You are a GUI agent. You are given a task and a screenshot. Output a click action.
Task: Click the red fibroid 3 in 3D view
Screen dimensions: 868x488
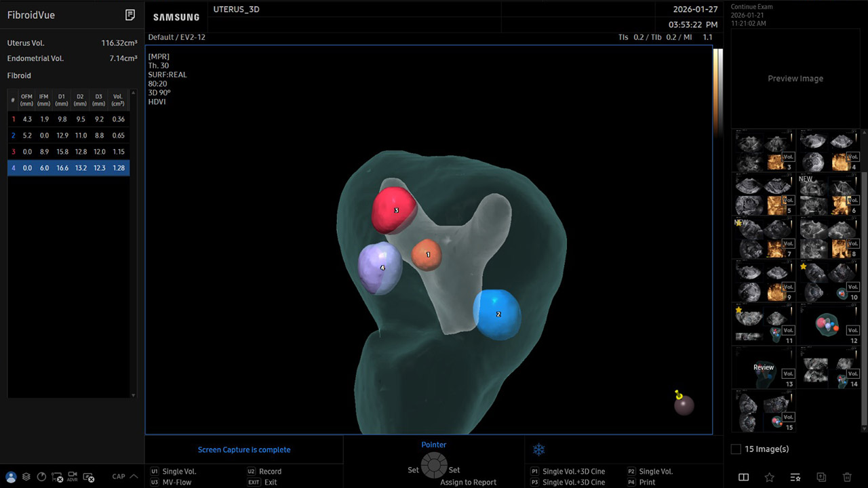(x=394, y=209)
